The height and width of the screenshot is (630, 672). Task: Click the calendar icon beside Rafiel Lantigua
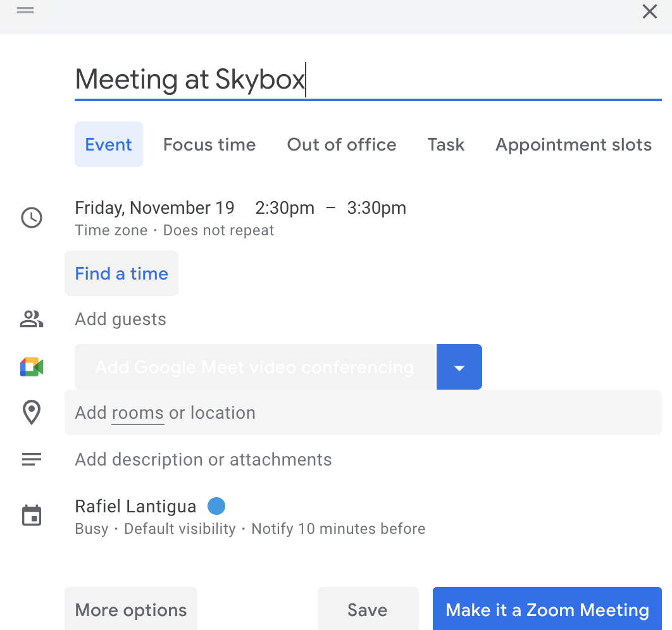(32, 515)
